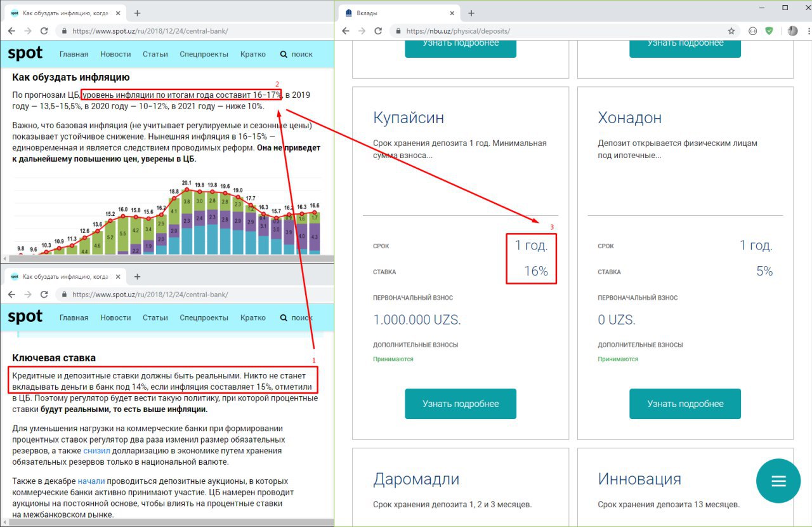Open new tab next to Вклады tab
812x527 pixels.
(471, 13)
